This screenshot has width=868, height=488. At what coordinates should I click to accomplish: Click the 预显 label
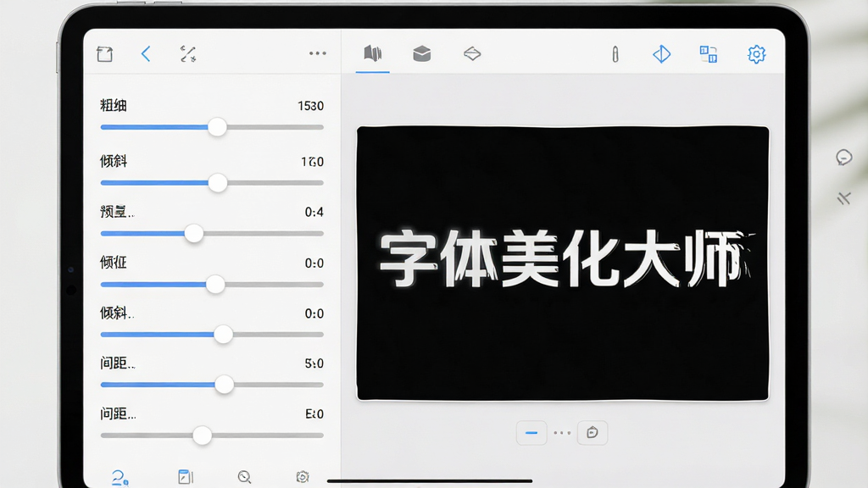tap(117, 211)
